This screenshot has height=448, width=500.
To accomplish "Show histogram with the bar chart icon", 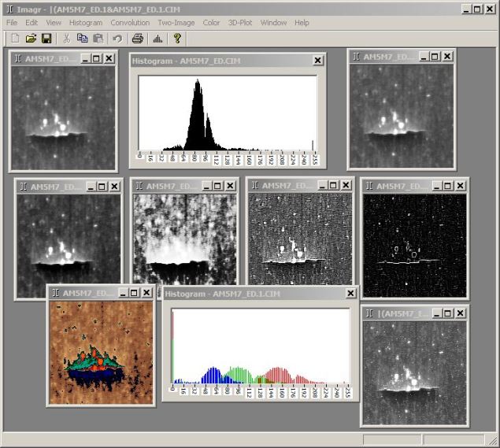I will [x=157, y=39].
